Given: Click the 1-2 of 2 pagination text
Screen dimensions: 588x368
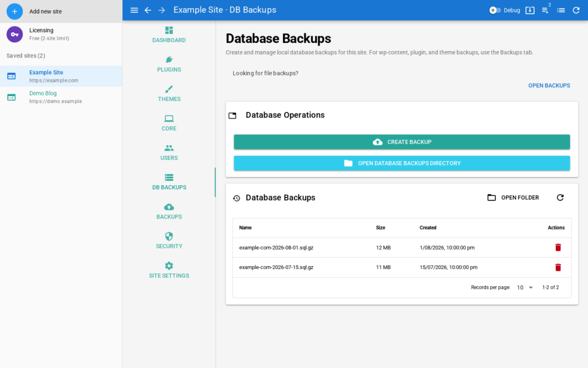Looking at the screenshot, I should click(x=551, y=287).
